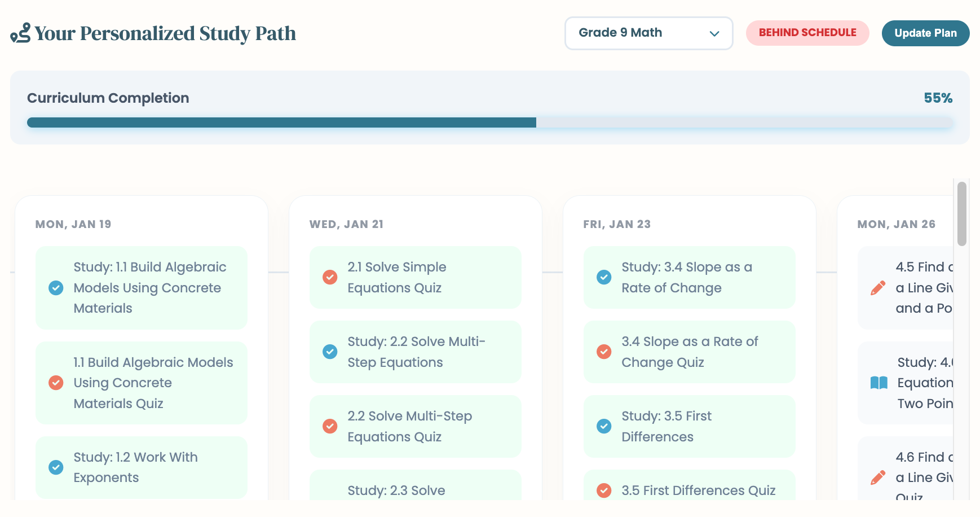Image resolution: width=980 pixels, height=517 pixels.
Task: Click the blue check on Study: 1.2 Work With Exponents
Action: point(55,467)
